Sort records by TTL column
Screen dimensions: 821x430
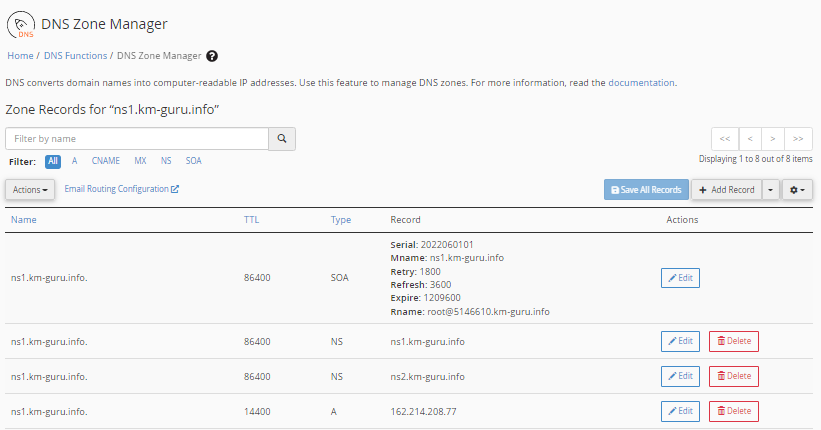pos(251,220)
